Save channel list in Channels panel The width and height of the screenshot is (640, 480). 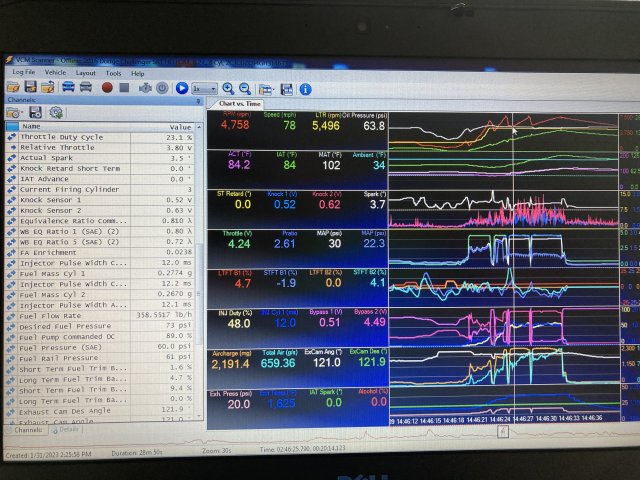(x=36, y=113)
